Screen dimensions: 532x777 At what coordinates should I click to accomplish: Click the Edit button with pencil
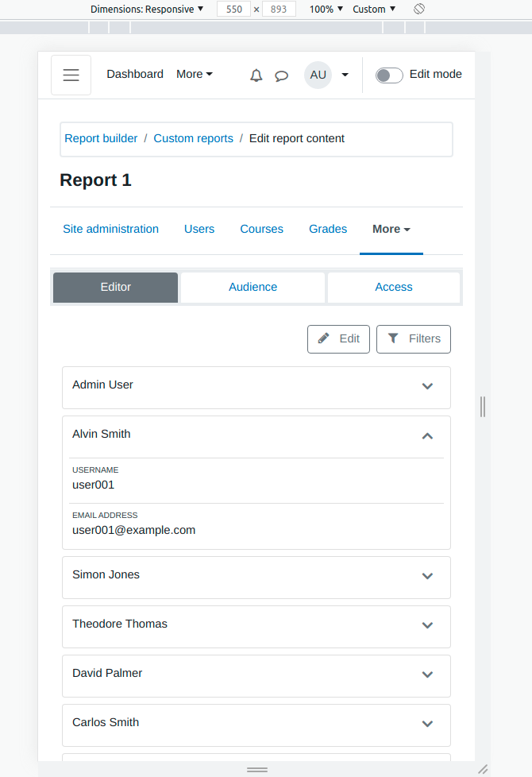(x=338, y=339)
